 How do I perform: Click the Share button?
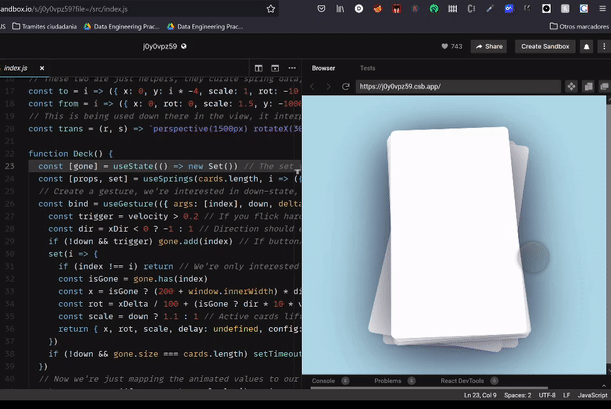[489, 47]
